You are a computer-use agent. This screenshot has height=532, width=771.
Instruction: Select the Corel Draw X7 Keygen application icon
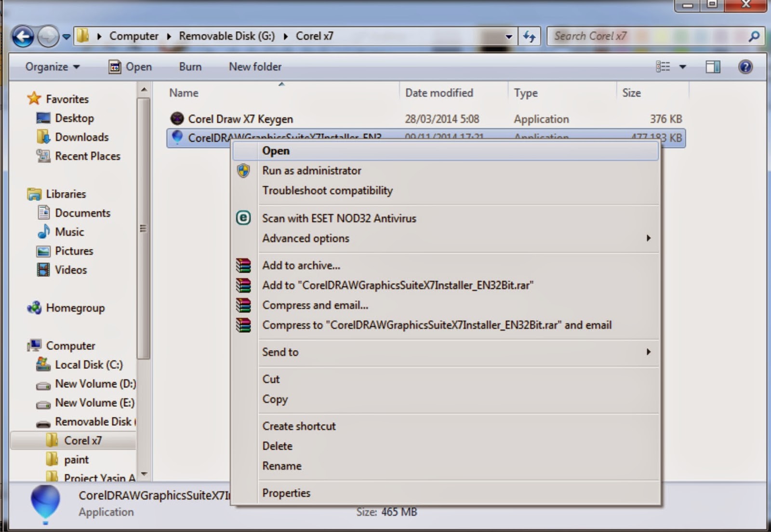178,118
